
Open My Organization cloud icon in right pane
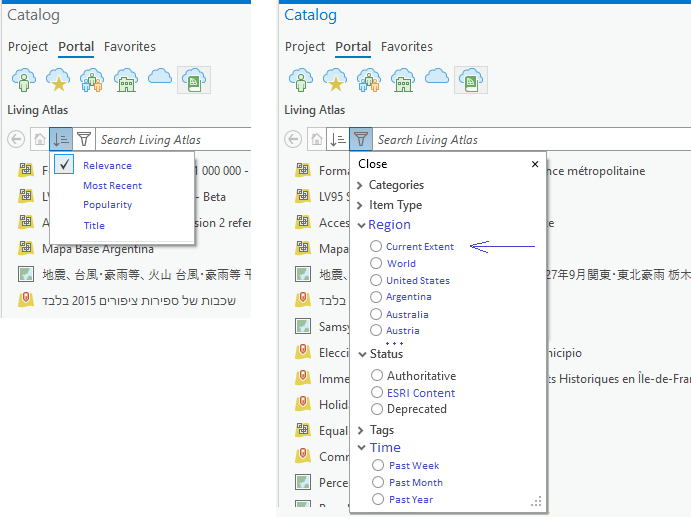403,80
